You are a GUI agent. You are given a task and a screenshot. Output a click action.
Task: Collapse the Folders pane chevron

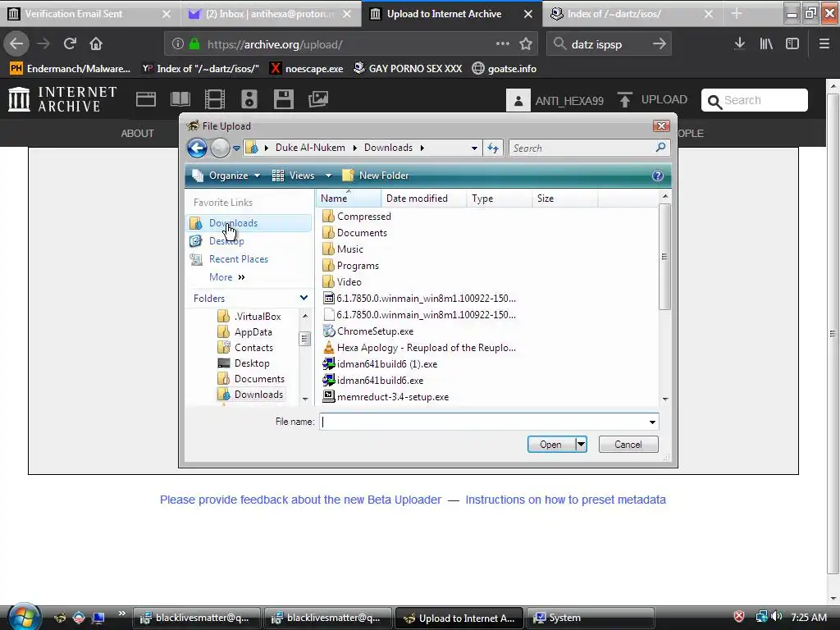coord(304,298)
